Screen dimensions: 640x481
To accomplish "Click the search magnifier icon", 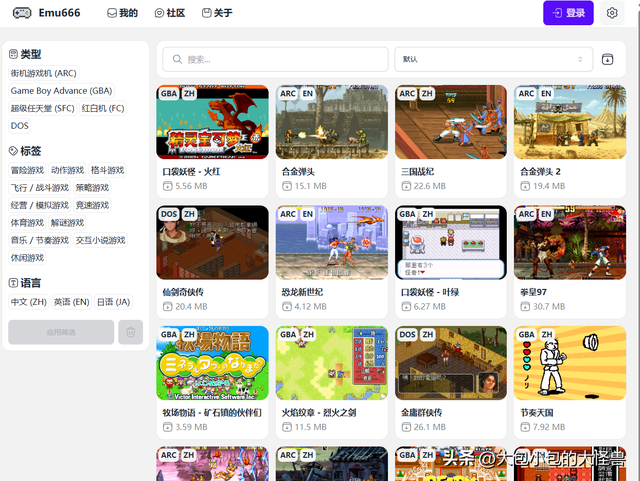I will click(177, 59).
